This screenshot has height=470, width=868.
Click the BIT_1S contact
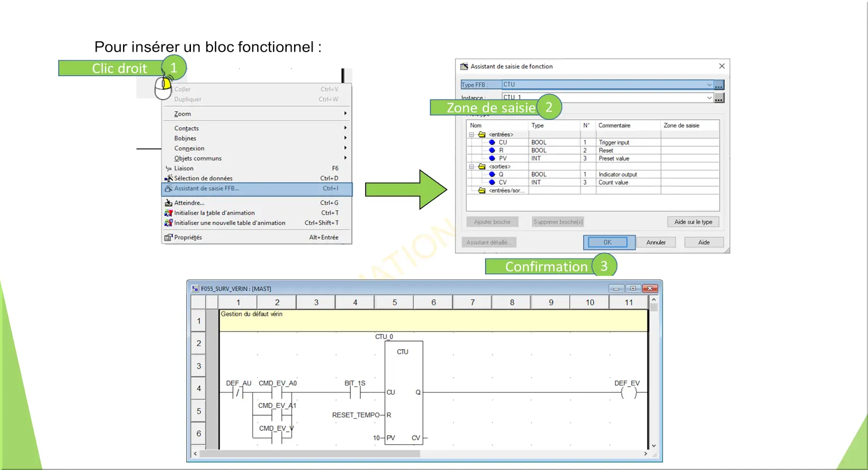click(355, 392)
